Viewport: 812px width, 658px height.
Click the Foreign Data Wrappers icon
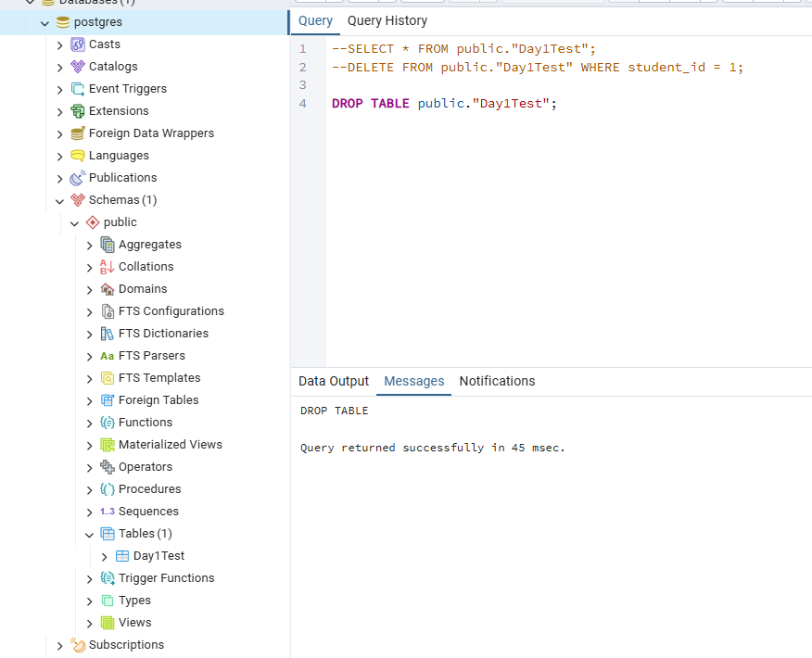tap(78, 133)
